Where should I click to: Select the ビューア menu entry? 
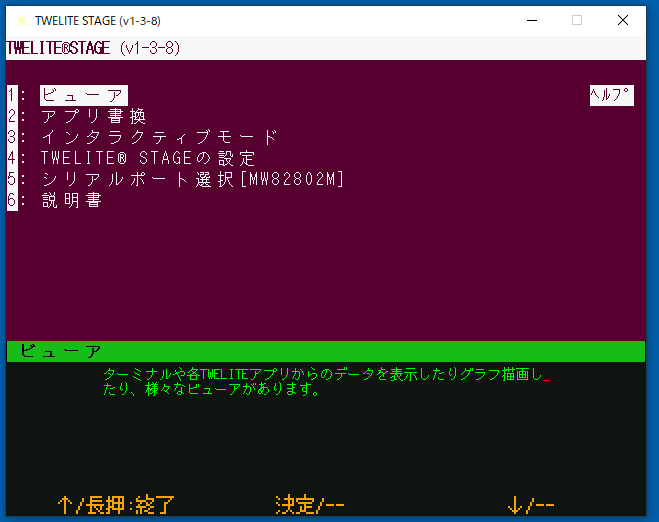tap(84, 95)
